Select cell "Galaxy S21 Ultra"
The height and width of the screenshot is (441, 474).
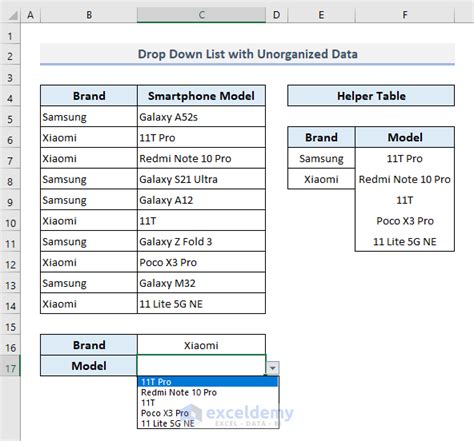click(201, 179)
